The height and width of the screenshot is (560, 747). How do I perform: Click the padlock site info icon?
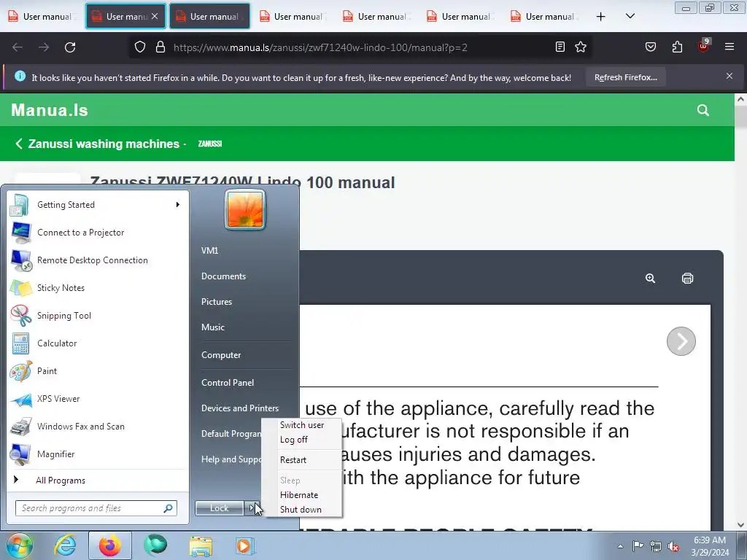[160, 47]
